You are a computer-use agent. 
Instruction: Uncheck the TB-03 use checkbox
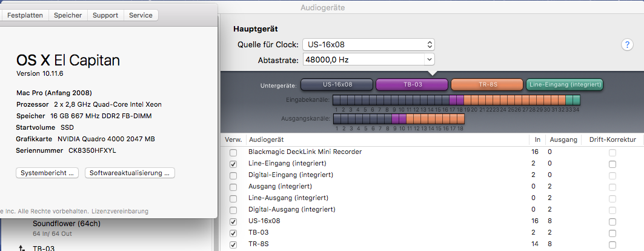click(233, 233)
